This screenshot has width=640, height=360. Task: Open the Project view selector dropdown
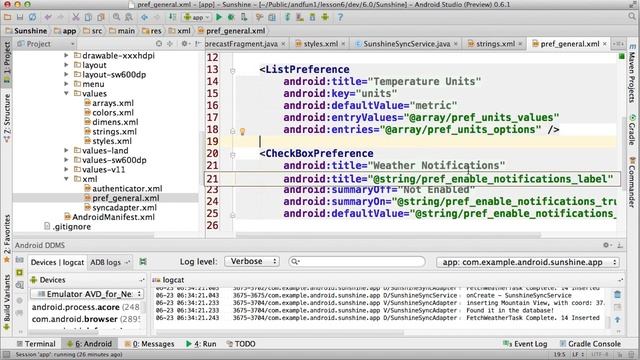[46, 44]
